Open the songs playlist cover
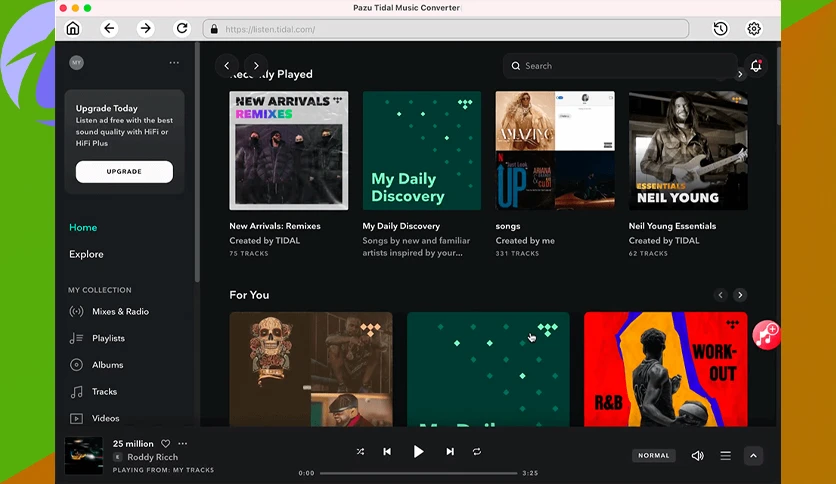This screenshot has height=484, width=836. tap(555, 150)
